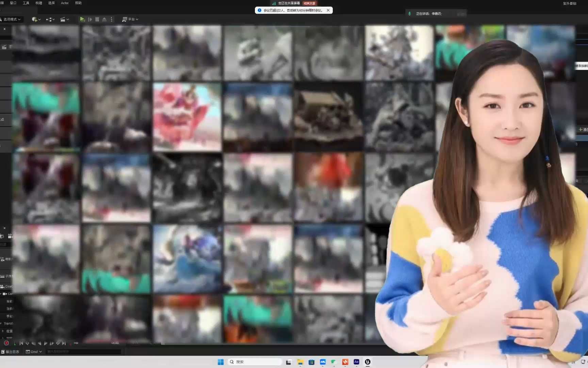Click the 结束共享 stop sharing button
This screenshot has height=368, width=588.
point(309,3)
